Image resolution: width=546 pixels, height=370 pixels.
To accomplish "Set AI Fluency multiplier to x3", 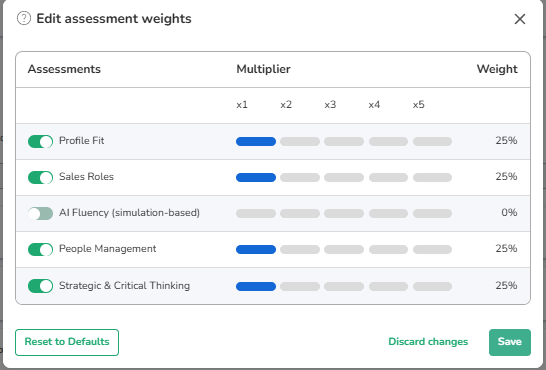I will pos(344,213).
